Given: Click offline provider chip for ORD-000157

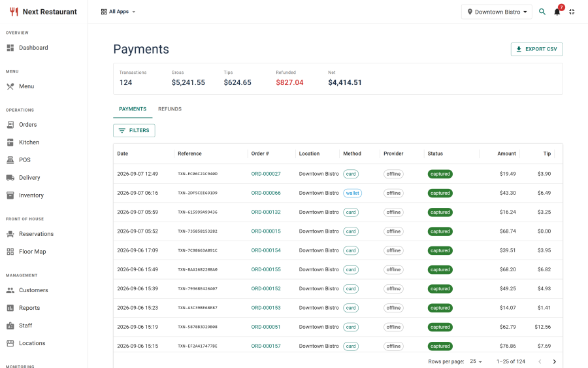Looking at the screenshot, I should 393,346.
